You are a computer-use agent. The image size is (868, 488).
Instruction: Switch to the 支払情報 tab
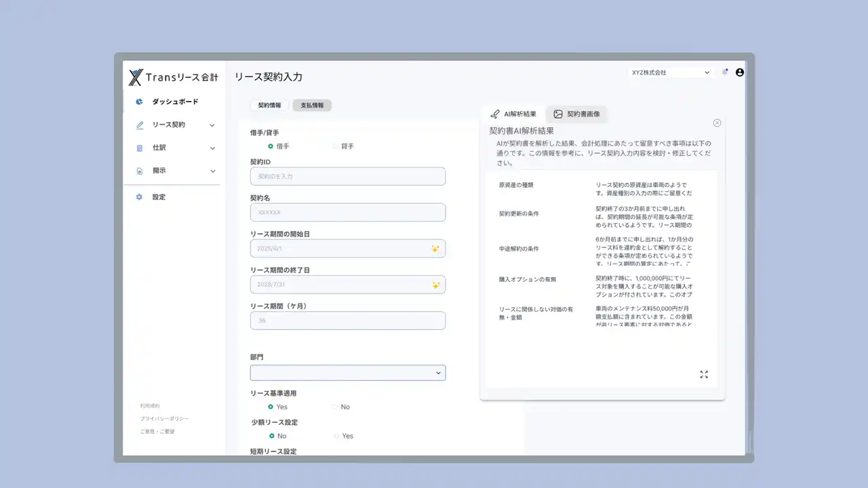[312, 105]
